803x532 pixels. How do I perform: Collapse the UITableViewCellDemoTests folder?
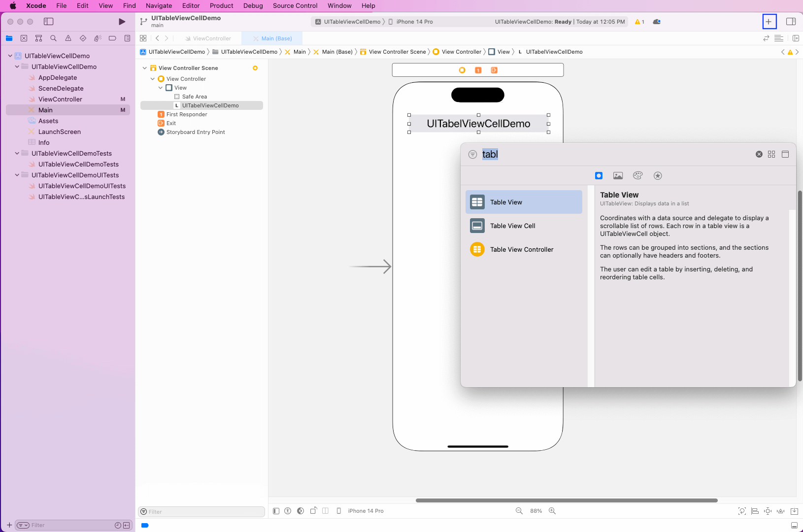[x=17, y=153]
